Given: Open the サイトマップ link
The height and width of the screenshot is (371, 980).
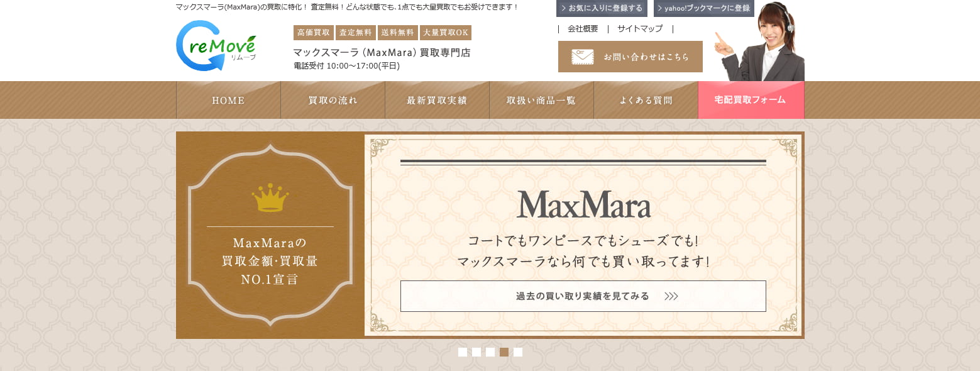Looking at the screenshot, I should pos(640,29).
